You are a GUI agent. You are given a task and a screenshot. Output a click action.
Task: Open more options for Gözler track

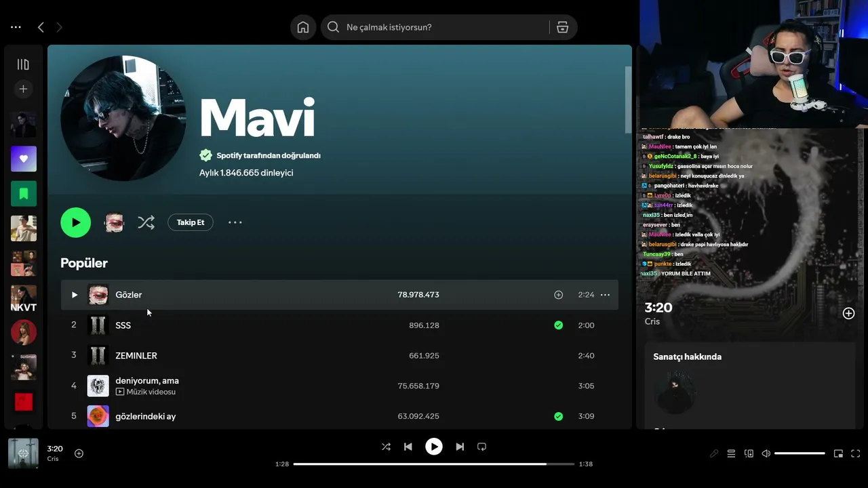tap(605, 295)
